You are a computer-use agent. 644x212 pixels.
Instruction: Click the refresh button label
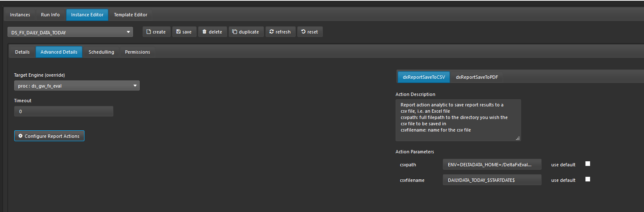tap(283, 32)
